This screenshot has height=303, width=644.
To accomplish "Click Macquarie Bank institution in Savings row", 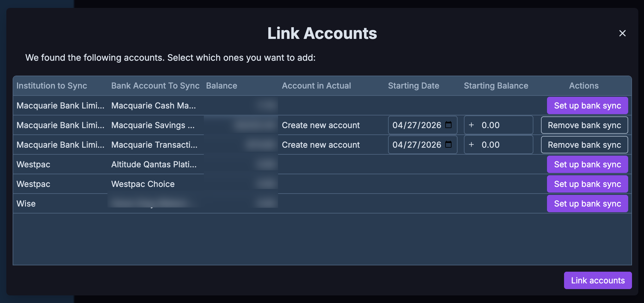I will coord(60,125).
